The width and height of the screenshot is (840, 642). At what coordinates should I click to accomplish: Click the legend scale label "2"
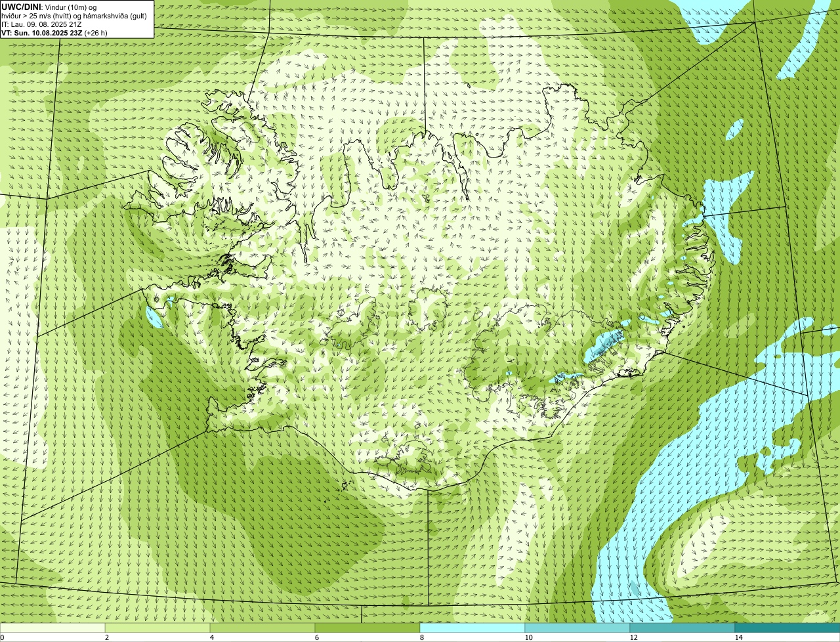click(x=106, y=637)
